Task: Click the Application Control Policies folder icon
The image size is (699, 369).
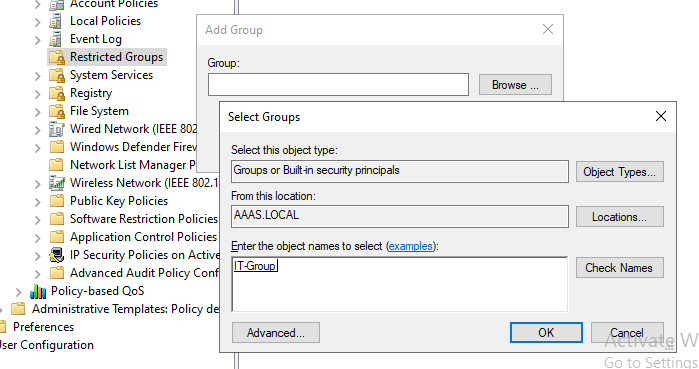Action: (57, 237)
